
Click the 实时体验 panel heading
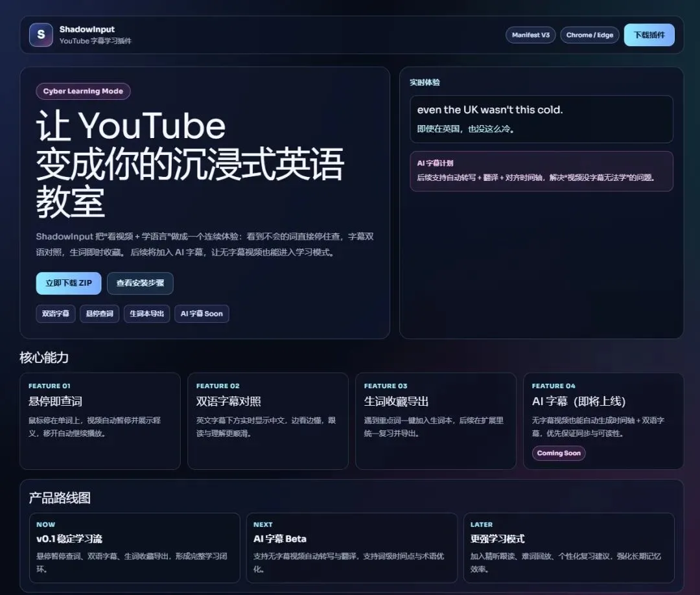[425, 82]
